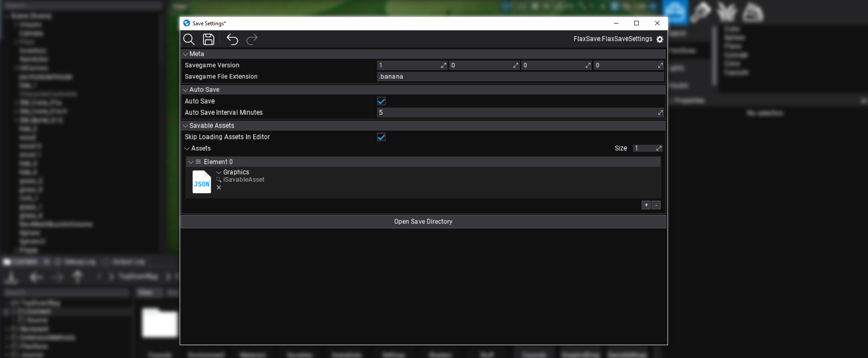Click the search magnifier icon in Save Settings toolbar
868x358 pixels.
tap(189, 39)
